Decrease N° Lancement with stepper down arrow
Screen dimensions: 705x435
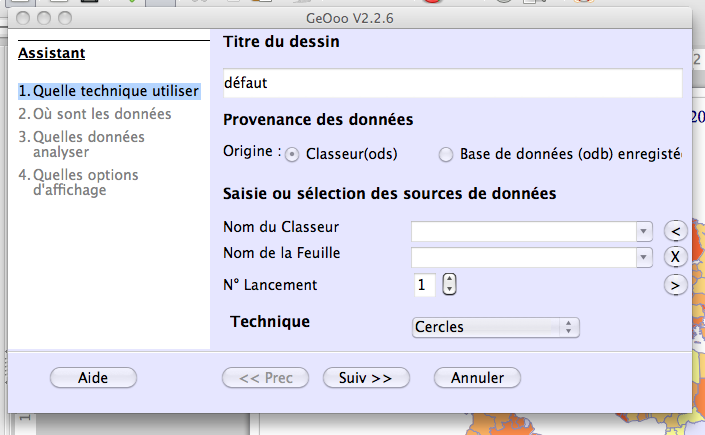pyautogui.click(x=449, y=289)
